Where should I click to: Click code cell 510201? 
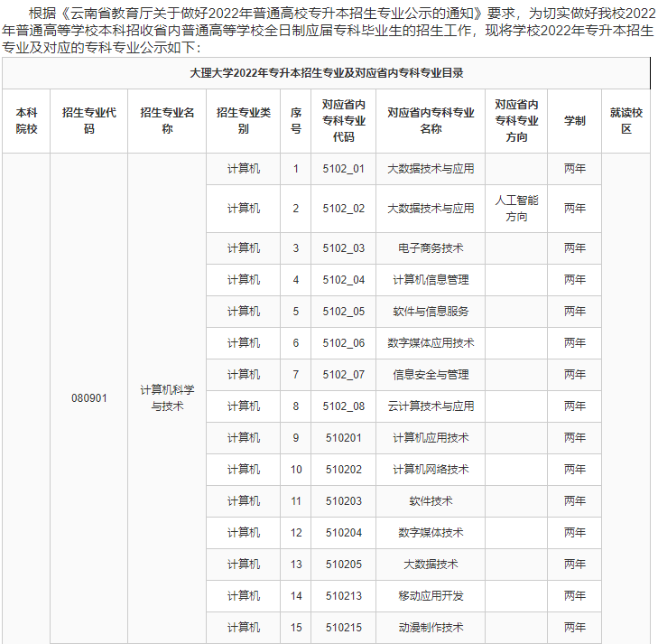[344, 438]
